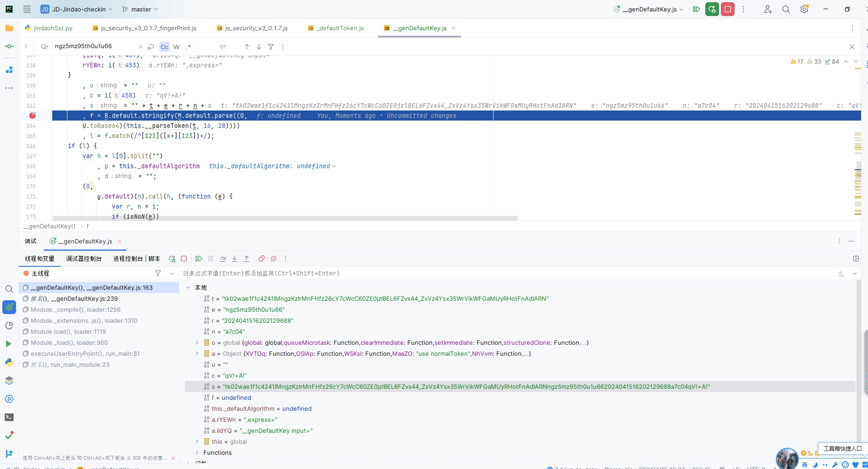This screenshot has width=868, height=469.
Task: Expand the replace field chevron
Action: coord(26,46)
